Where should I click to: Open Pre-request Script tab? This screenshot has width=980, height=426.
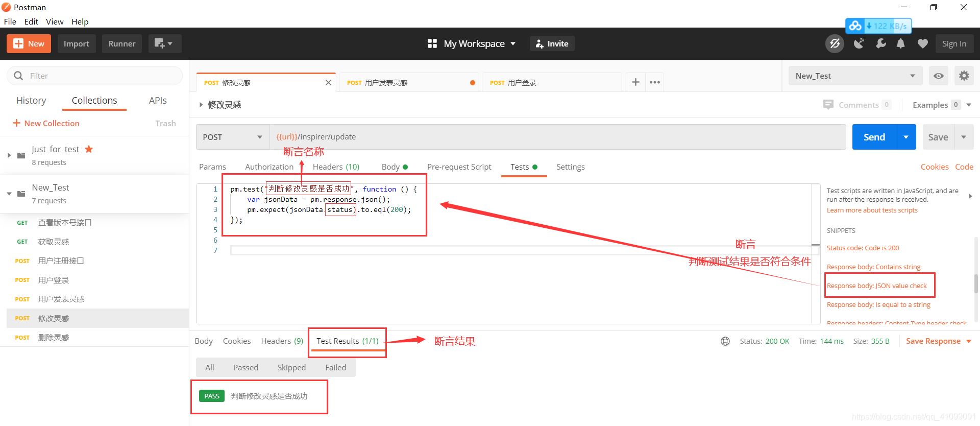tap(459, 167)
